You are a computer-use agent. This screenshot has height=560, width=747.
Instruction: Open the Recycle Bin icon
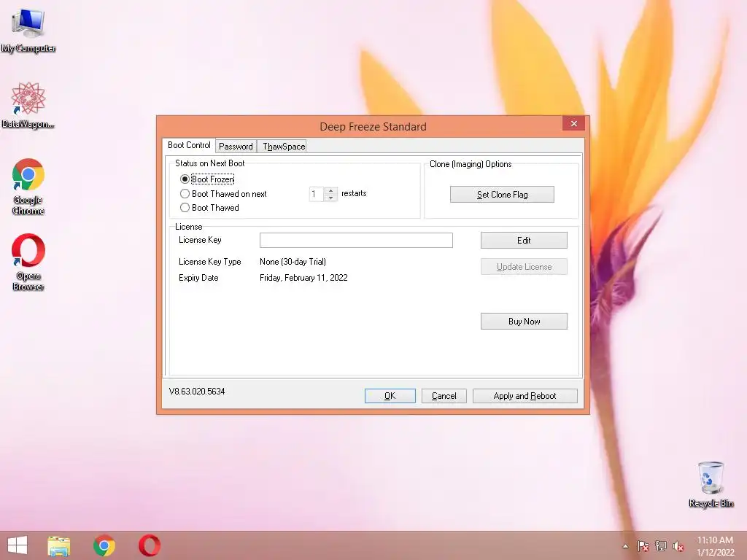pos(711,485)
